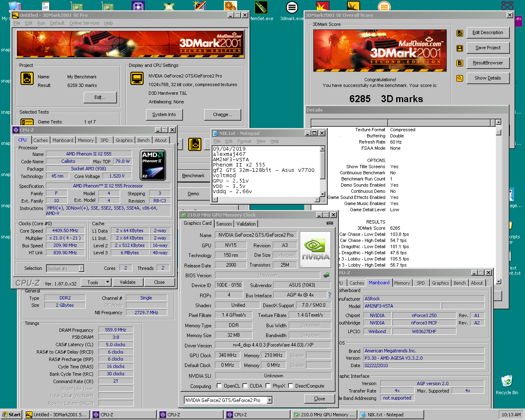Select NIK.txt - Notepad taskbar button

click(392, 415)
